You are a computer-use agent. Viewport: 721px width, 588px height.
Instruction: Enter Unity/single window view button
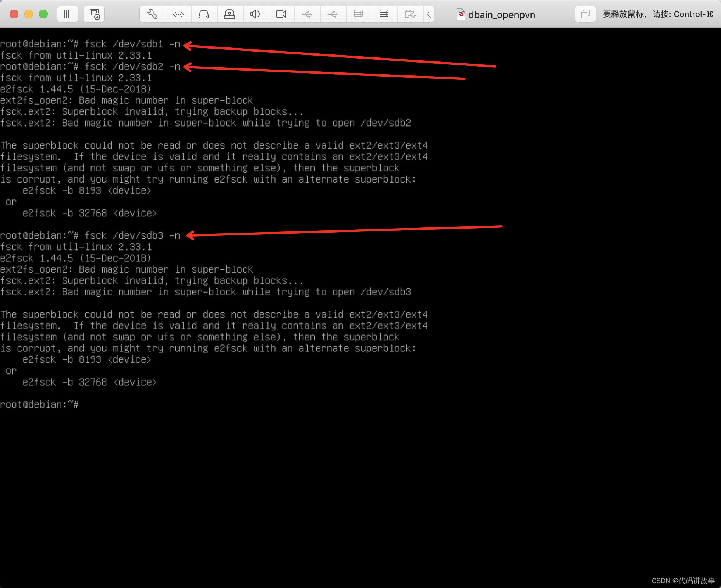[585, 14]
